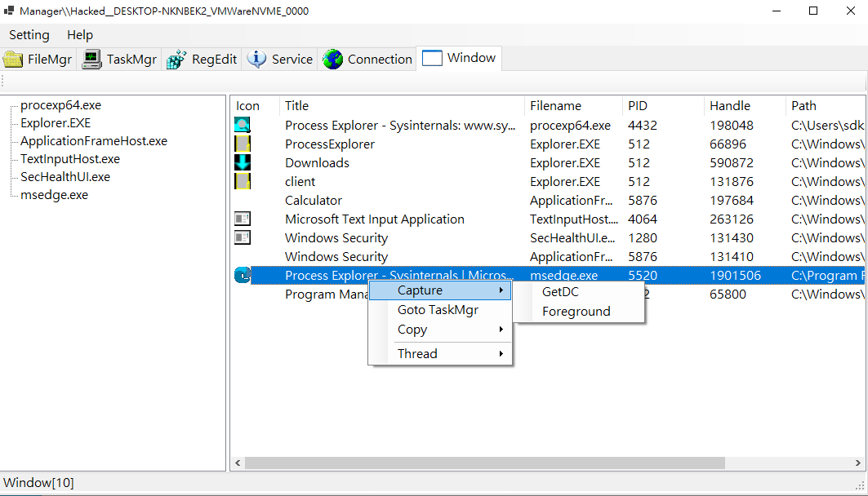Image resolution: width=868 pixels, height=496 pixels.
Task: Select the Calculator row title
Action: (314, 200)
